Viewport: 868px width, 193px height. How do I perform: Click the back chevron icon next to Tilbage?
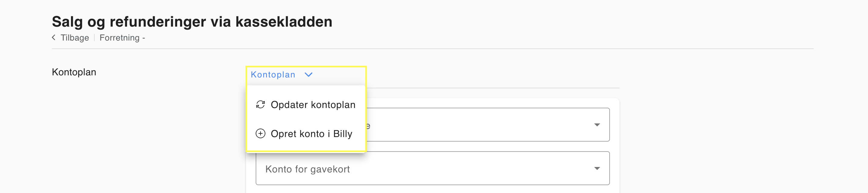[54, 37]
